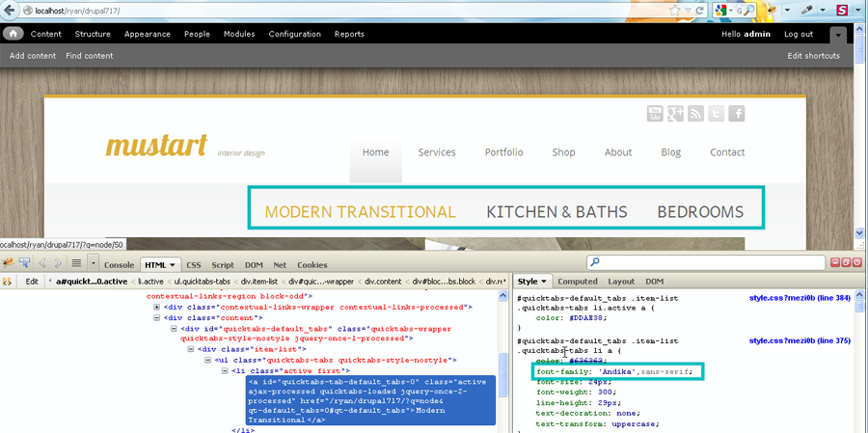The height and width of the screenshot is (433, 868).
Task: Click the RSS feed icon
Action: click(x=695, y=114)
